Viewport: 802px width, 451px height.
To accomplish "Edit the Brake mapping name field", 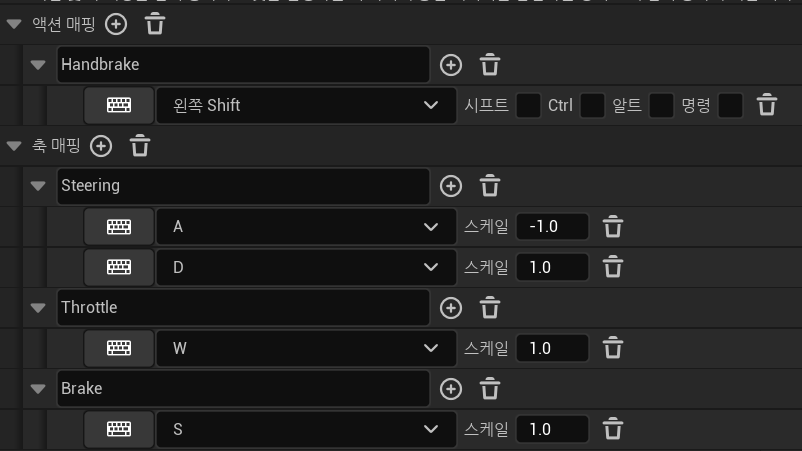I will click(243, 389).
